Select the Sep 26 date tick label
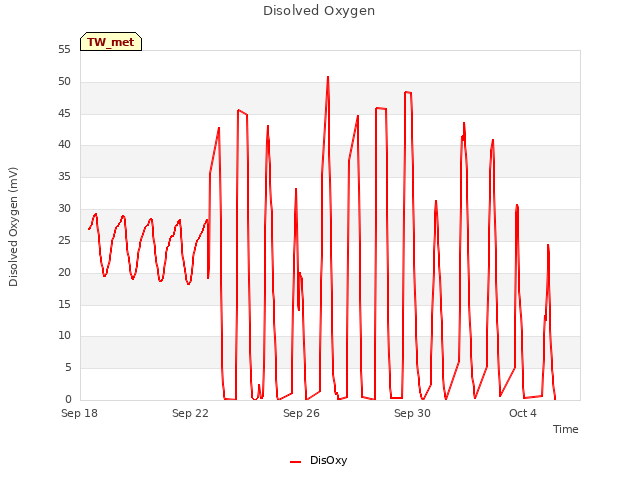 coord(301,413)
